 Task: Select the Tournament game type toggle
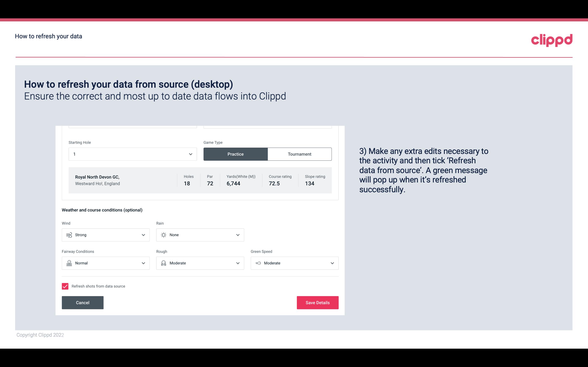(299, 154)
